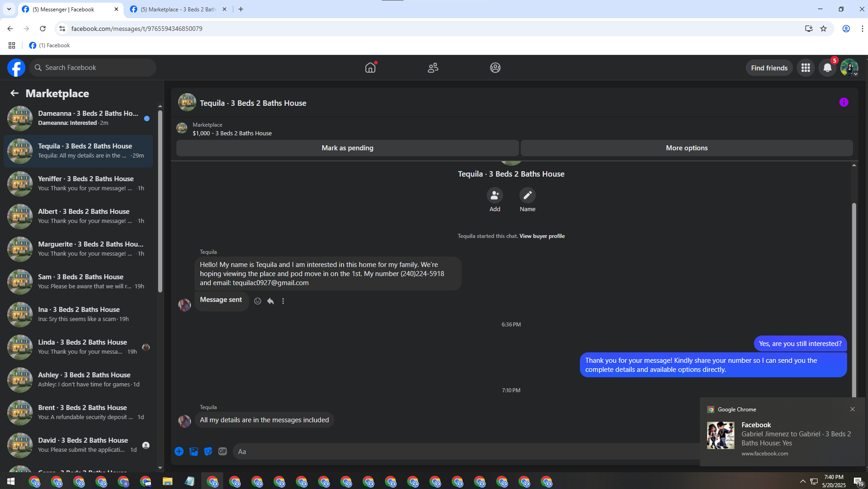Edit the chat Name with the pencil icon
This screenshot has height=489, width=868.
528,195
